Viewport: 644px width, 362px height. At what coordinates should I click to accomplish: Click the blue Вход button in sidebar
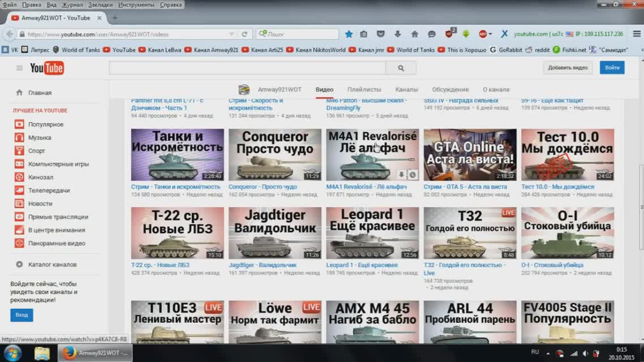(x=22, y=315)
